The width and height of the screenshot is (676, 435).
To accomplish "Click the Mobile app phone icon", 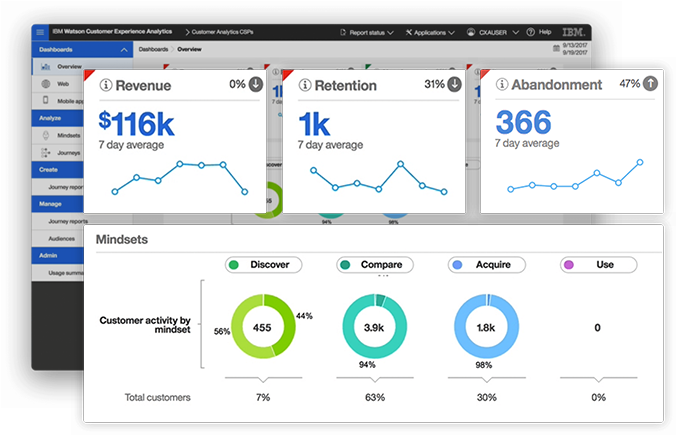I will 46,100.
